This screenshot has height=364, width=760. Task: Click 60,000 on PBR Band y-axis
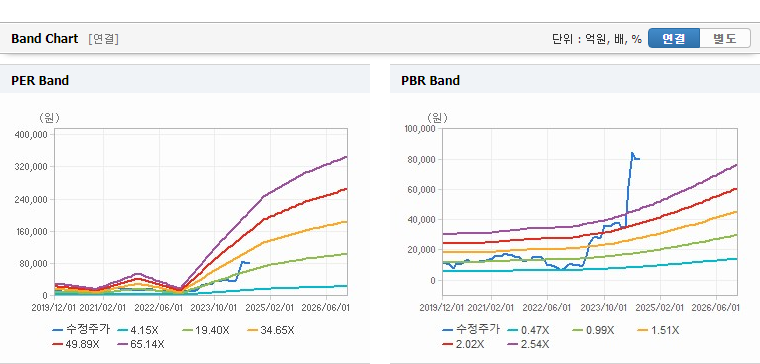pos(423,190)
